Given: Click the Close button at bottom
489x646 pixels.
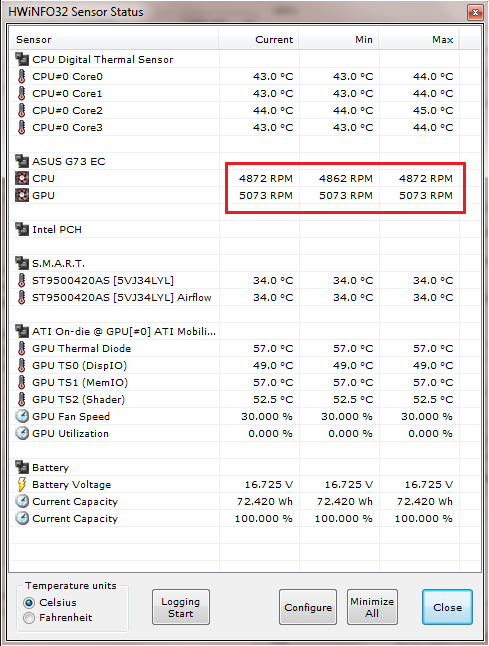Looking at the screenshot, I should [447, 607].
